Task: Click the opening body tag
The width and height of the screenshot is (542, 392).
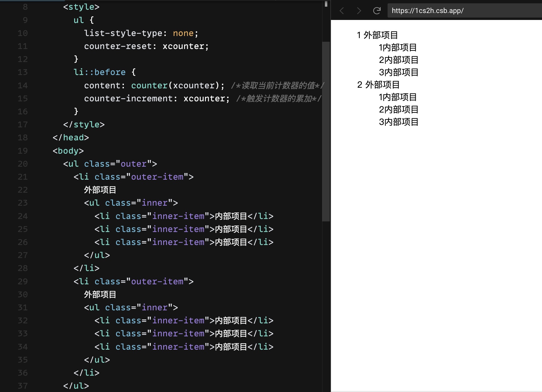Action: [68, 151]
